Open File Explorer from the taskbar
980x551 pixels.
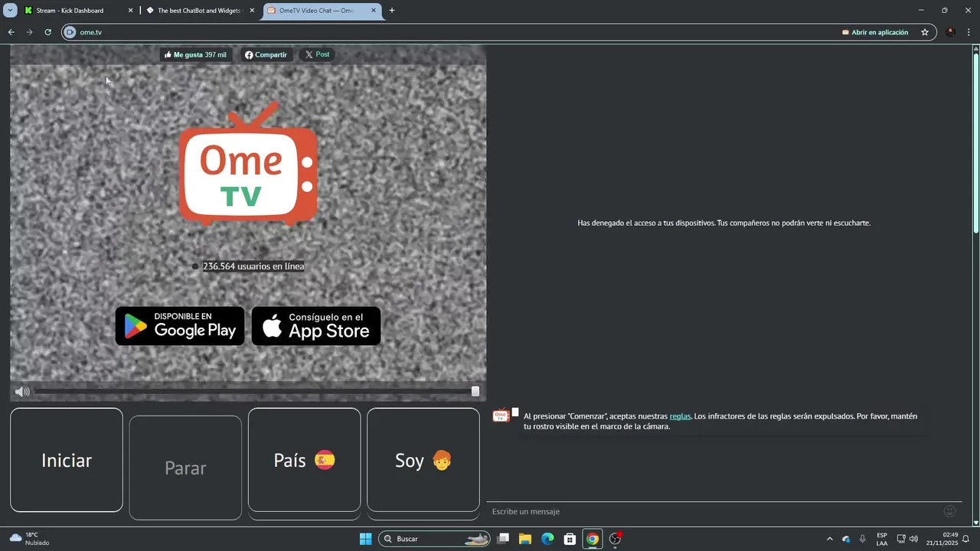525,539
